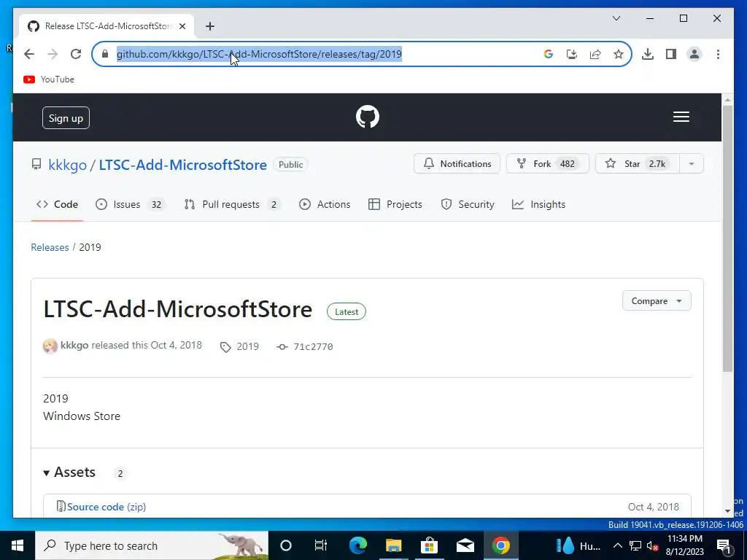Open a new tab with the plus button
The height and width of the screenshot is (560, 747).
(x=210, y=26)
